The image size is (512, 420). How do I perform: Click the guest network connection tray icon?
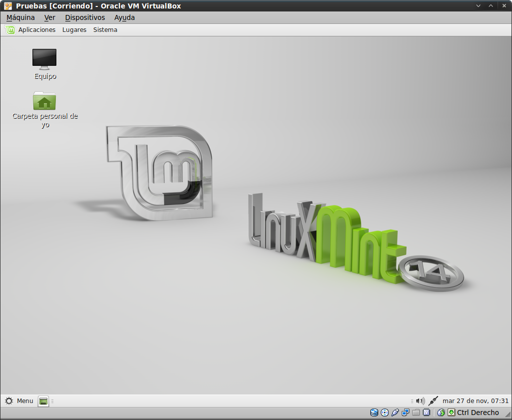click(x=433, y=401)
